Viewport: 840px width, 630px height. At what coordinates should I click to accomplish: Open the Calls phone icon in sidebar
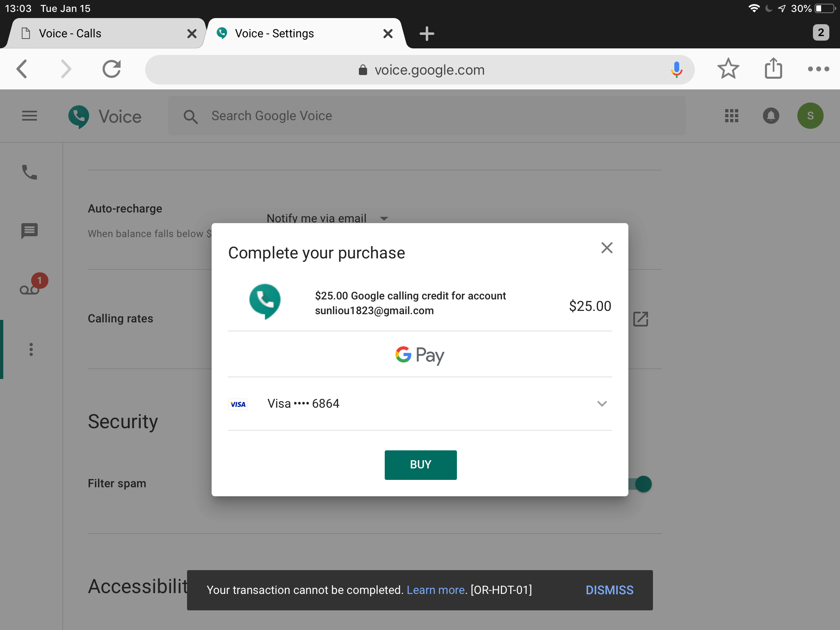[x=30, y=173]
